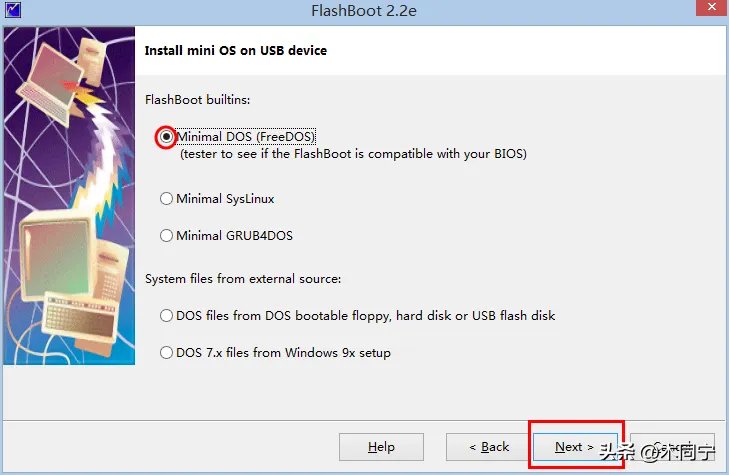The height and width of the screenshot is (475, 729).
Task: Select the Minimal SysLinux radio button
Action: [x=166, y=199]
